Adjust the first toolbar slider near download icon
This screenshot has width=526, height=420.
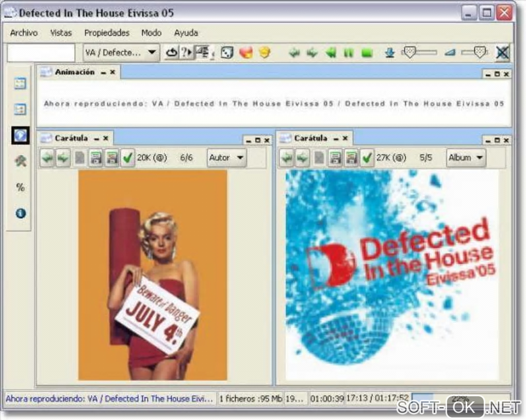(x=419, y=53)
